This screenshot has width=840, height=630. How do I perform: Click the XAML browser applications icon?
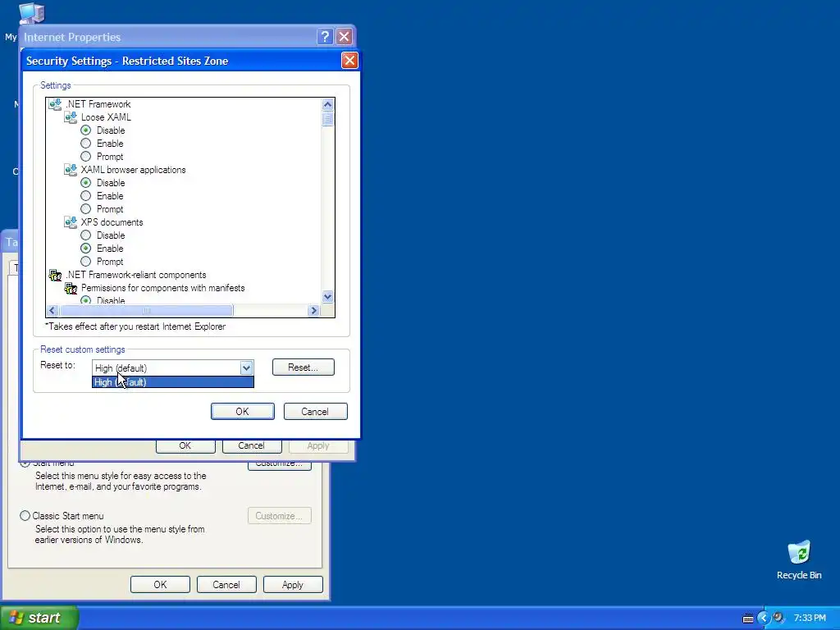71,169
